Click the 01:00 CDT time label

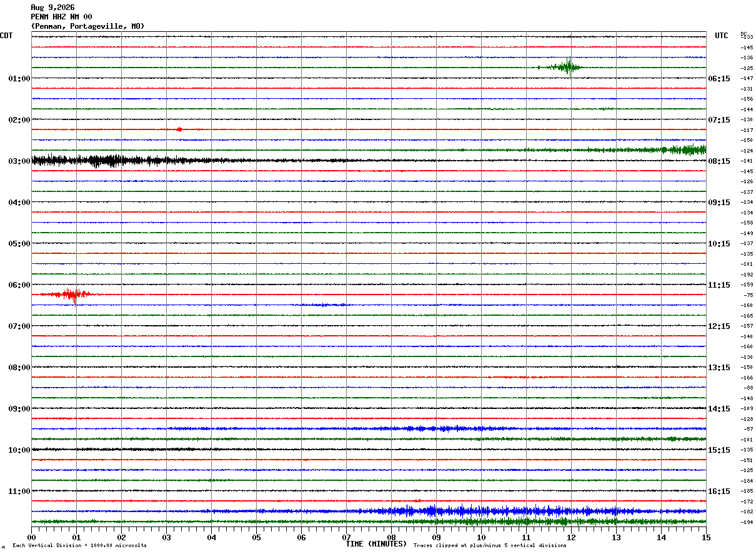click(x=19, y=79)
